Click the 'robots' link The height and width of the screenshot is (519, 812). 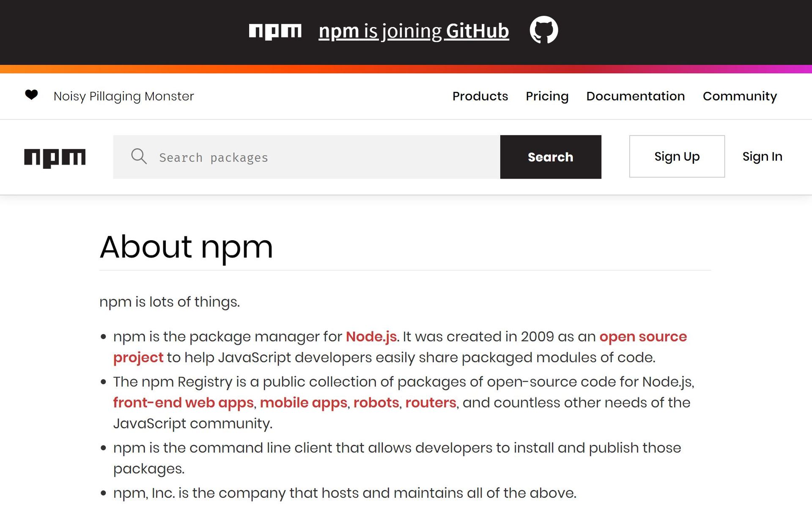(x=376, y=403)
